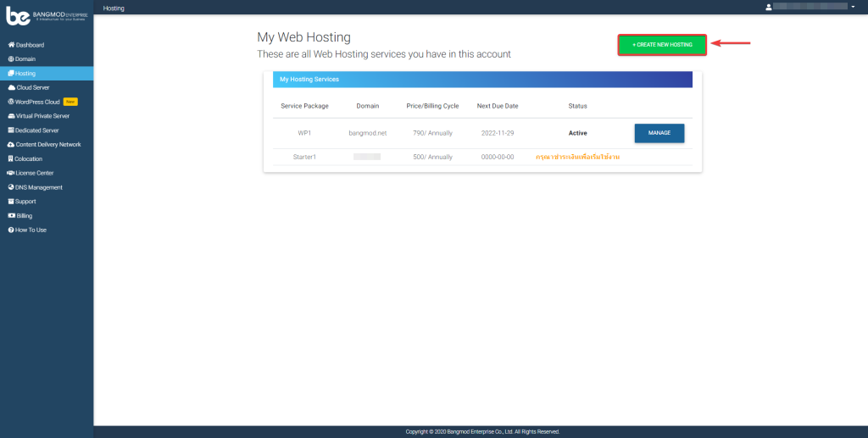Click the Status column header
The image size is (868, 438).
point(577,106)
